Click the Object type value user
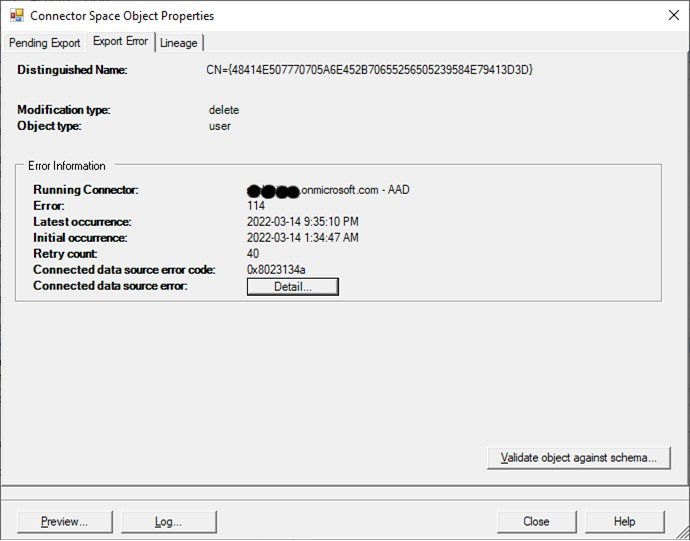The height and width of the screenshot is (541, 690). coord(220,126)
